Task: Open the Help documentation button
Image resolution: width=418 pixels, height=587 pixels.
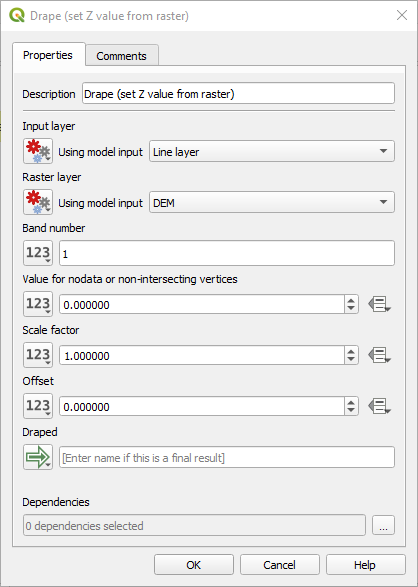Action: point(365,565)
